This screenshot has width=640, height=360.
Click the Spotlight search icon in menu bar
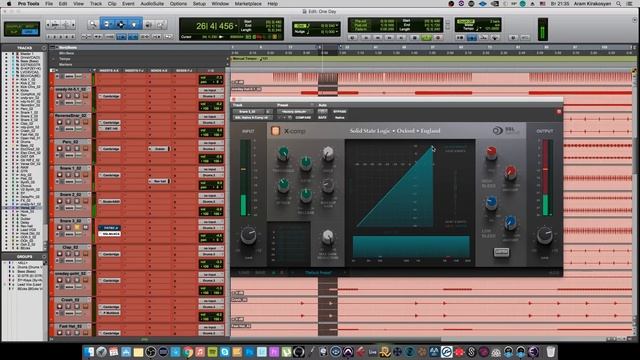pos(619,4)
